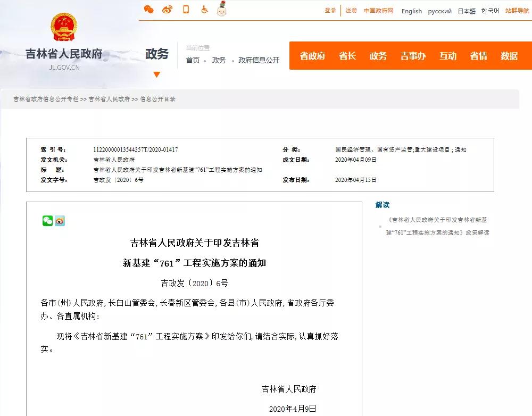Open the 站群导航 site navigation dropdown
Screen dimensions: 532x416
(x=517, y=11)
